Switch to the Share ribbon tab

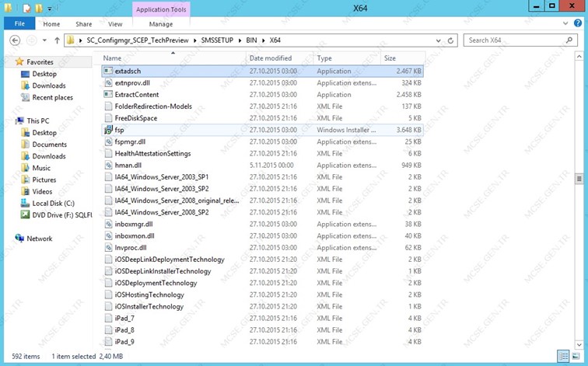coord(84,24)
